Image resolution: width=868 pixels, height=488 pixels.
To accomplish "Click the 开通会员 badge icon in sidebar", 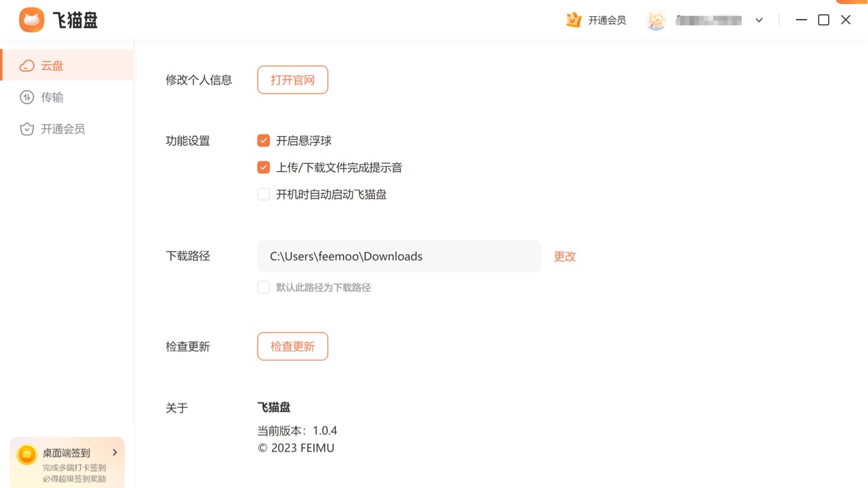I will click(x=26, y=129).
